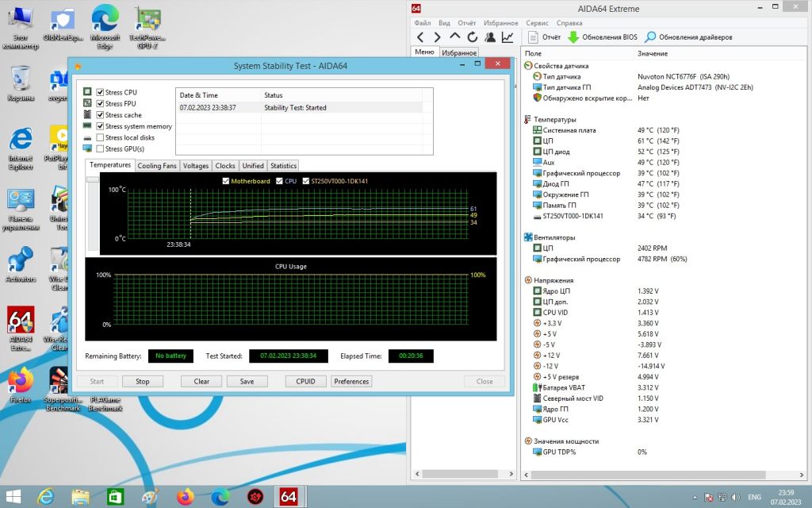This screenshot has width=812, height=508.
Task: Uncheck Stress system memory
Action: 100,126
